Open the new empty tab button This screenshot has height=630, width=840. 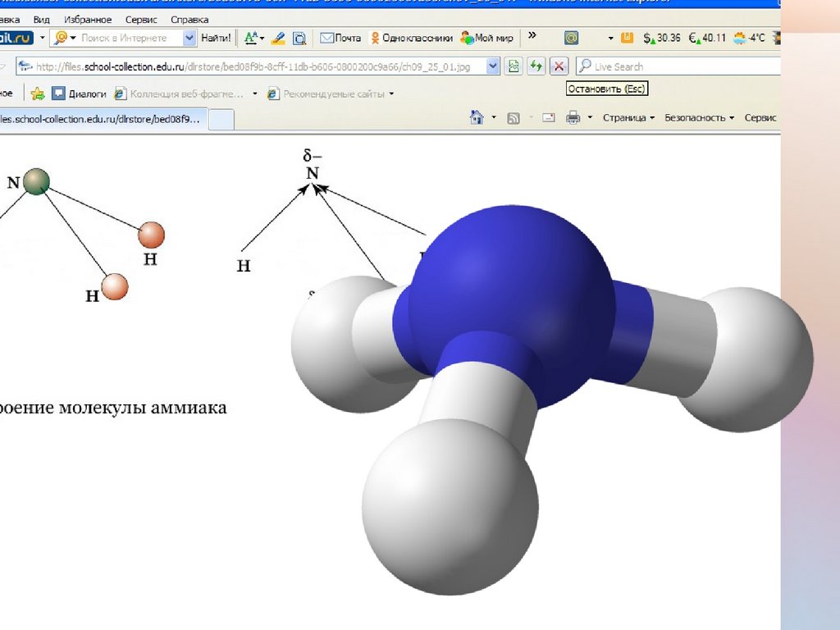tap(221, 120)
